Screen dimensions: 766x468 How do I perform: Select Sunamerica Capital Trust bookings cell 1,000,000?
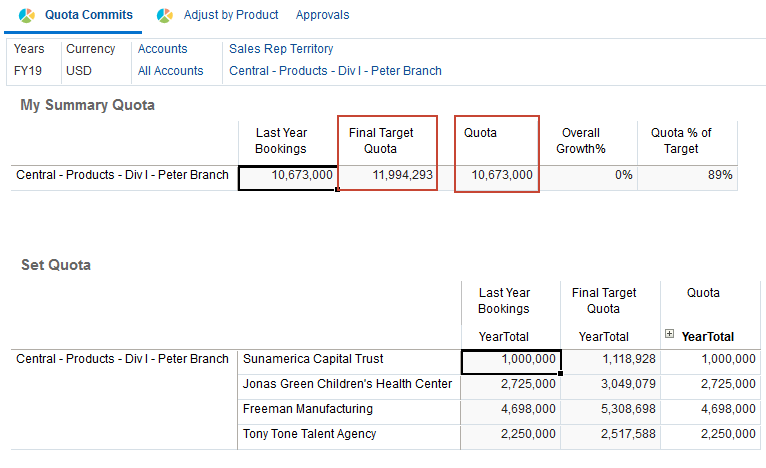511,360
